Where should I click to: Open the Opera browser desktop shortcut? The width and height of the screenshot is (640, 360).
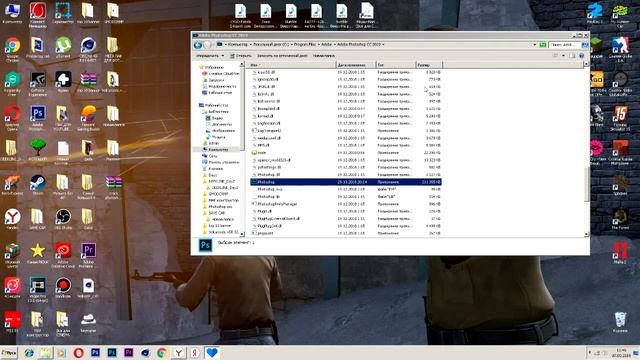pyautogui.click(x=12, y=118)
